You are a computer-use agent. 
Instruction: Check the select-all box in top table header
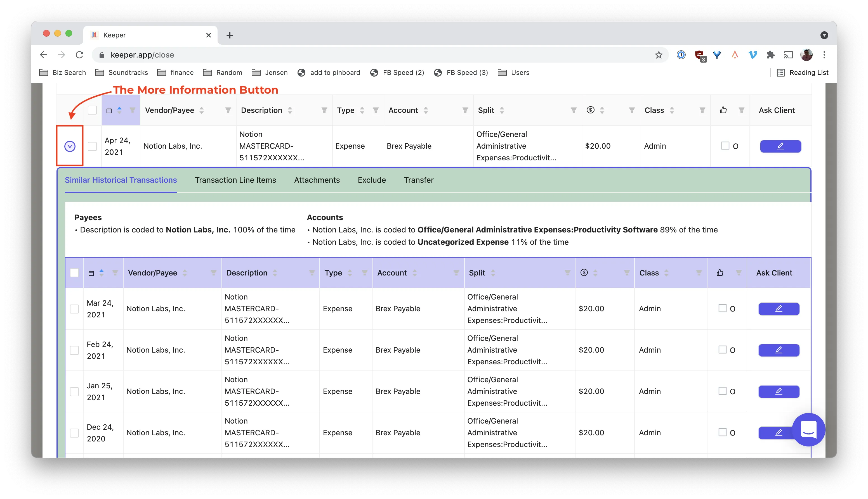92,110
